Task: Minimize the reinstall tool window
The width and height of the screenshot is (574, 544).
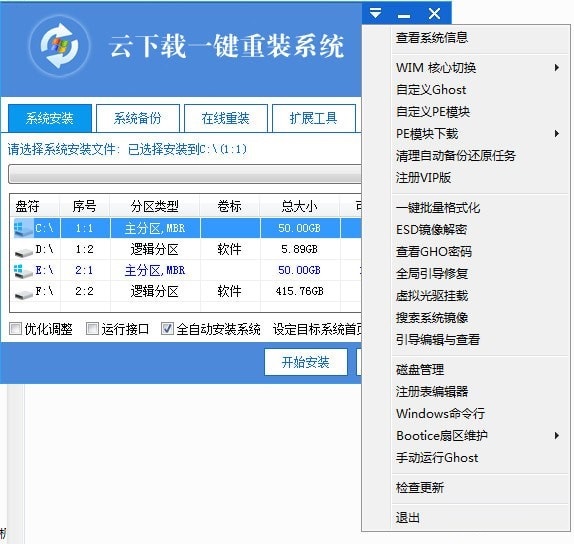Action: coord(404,15)
